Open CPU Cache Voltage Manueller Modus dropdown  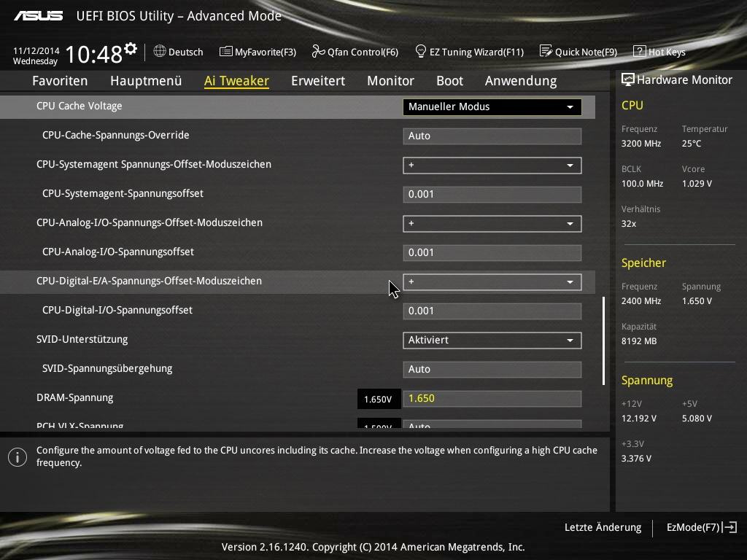492,106
